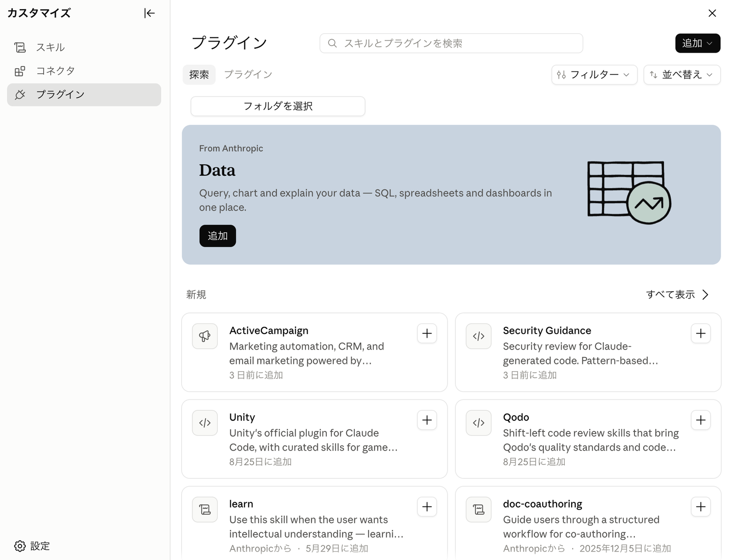Screen dimensions: 729x560
Task: Click the スキル scroll icon in sidebar
Action: coord(20,47)
